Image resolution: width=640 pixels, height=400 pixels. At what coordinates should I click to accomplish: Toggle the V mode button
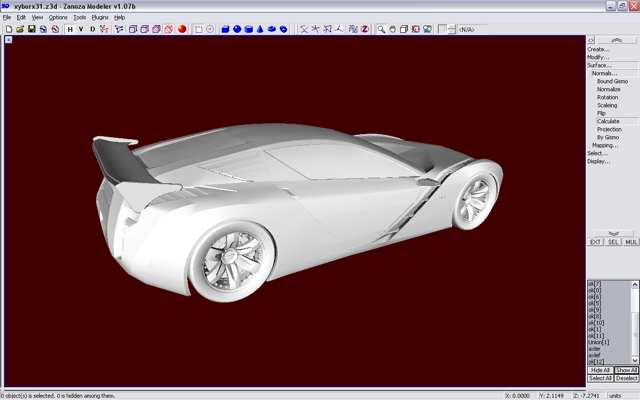click(x=81, y=29)
